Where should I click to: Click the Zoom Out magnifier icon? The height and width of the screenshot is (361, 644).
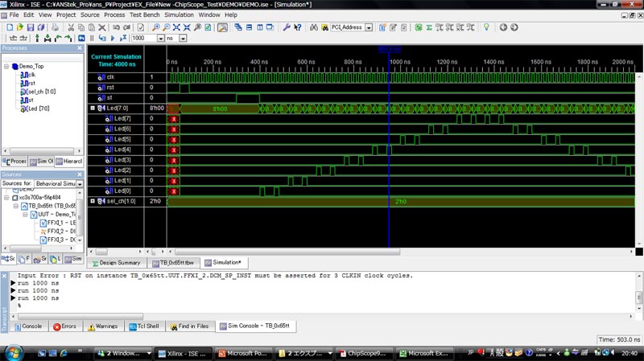coord(166,27)
